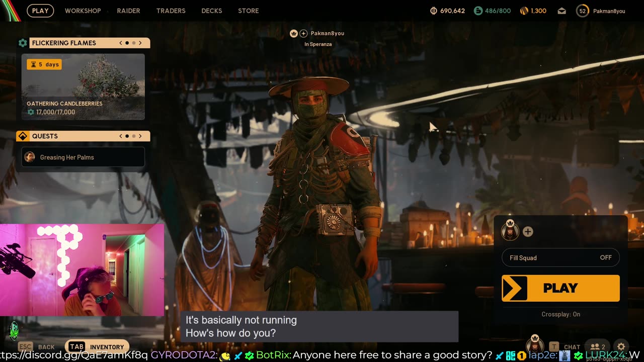The width and height of the screenshot is (644, 362).
Task: Open the STORE tab
Action: 249,11
